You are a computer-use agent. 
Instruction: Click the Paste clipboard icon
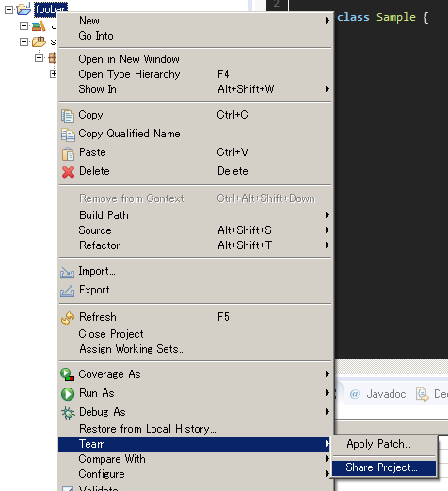68,153
